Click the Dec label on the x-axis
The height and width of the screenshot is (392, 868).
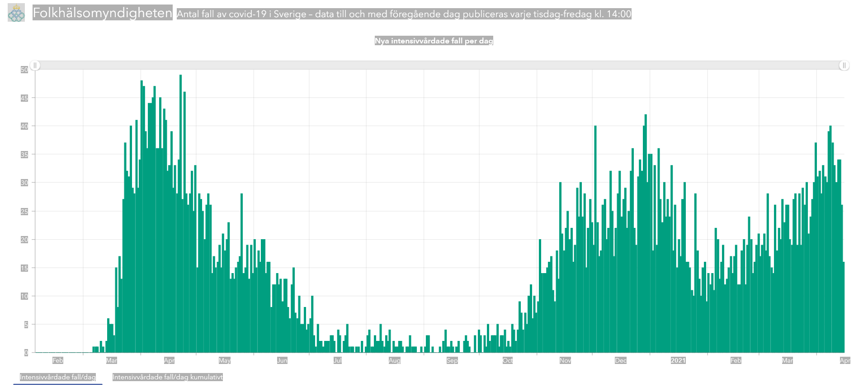[x=621, y=360]
